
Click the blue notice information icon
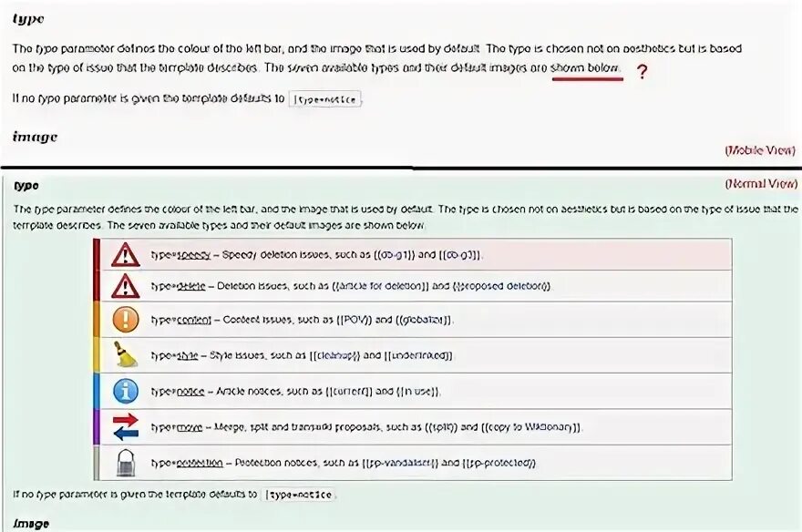pos(126,391)
